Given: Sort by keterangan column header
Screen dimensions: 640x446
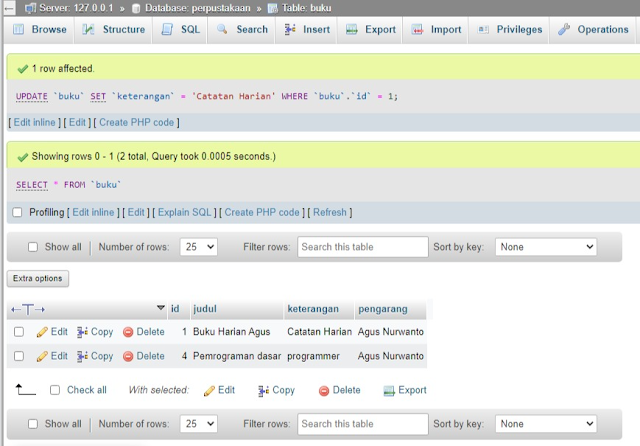Looking at the screenshot, I should click(x=313, y=309).
